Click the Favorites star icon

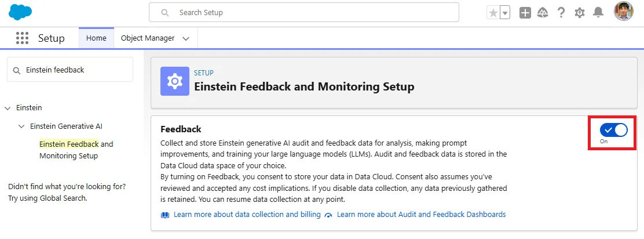point(493,13)
